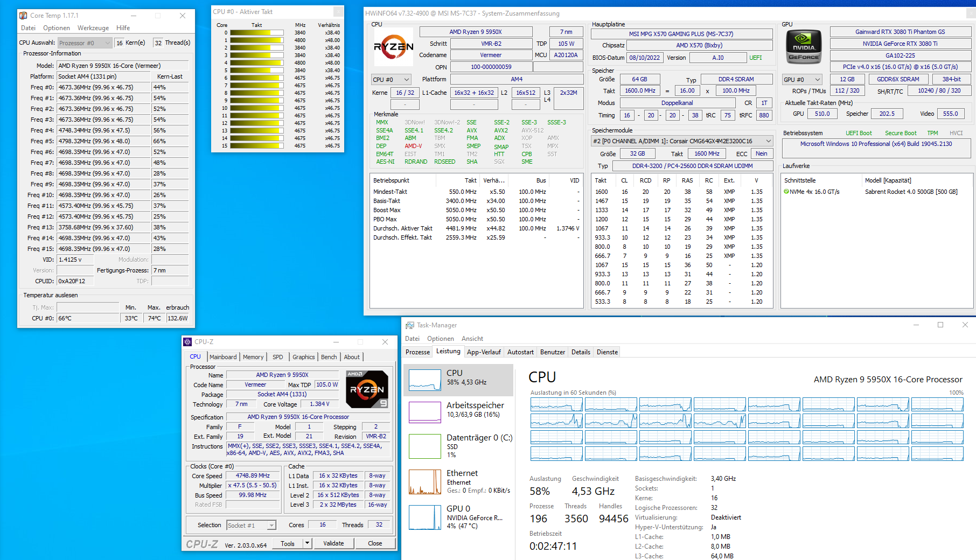Open the Hilfe menu in Core Temp
The width and height of the screenshot is (976, 560).
(123, 28)
